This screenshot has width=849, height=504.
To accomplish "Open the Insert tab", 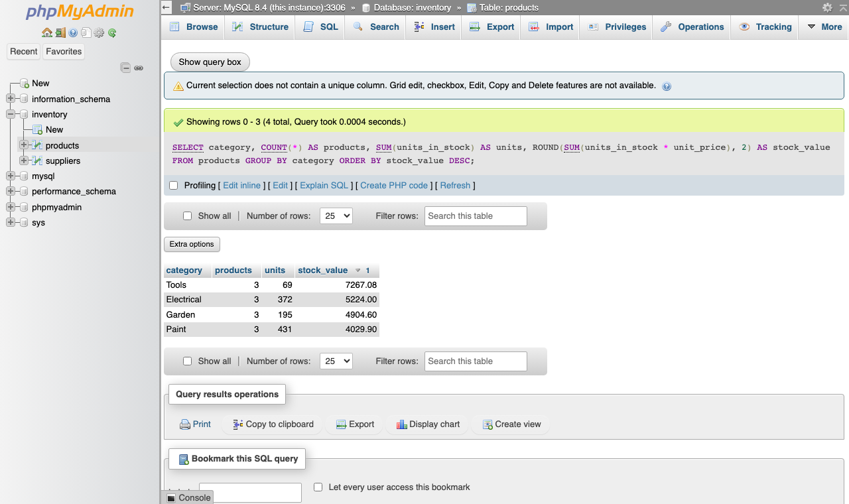I will (x=434, y=27).
